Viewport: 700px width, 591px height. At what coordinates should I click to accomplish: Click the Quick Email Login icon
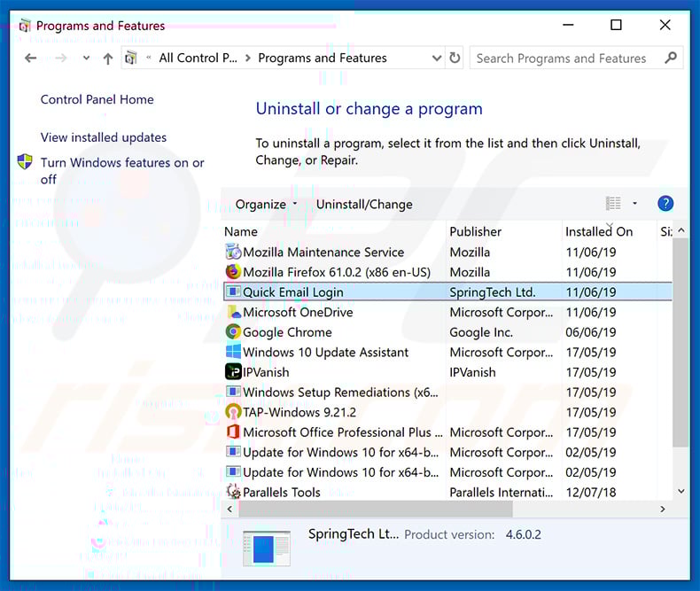(233, 292)
